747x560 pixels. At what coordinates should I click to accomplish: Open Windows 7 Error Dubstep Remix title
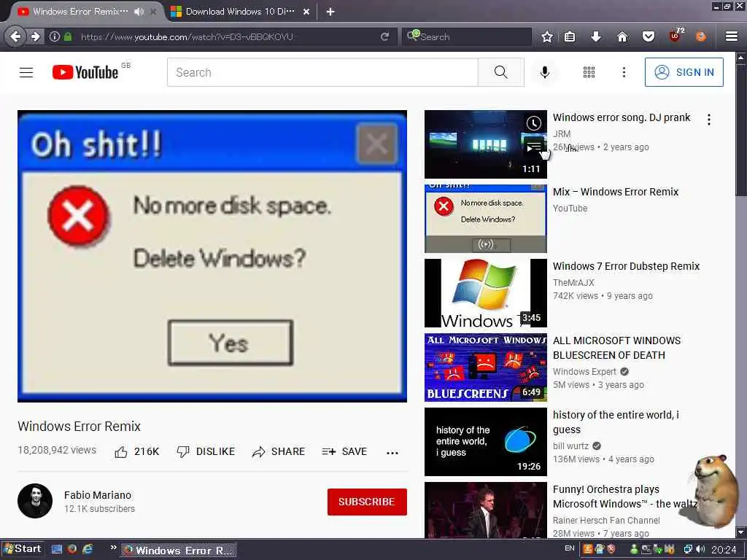(626, 266)
